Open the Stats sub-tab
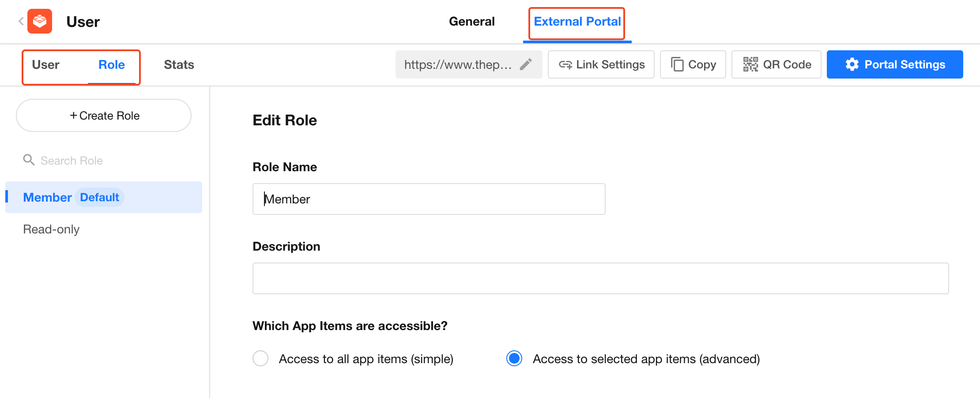 point(179,65)
